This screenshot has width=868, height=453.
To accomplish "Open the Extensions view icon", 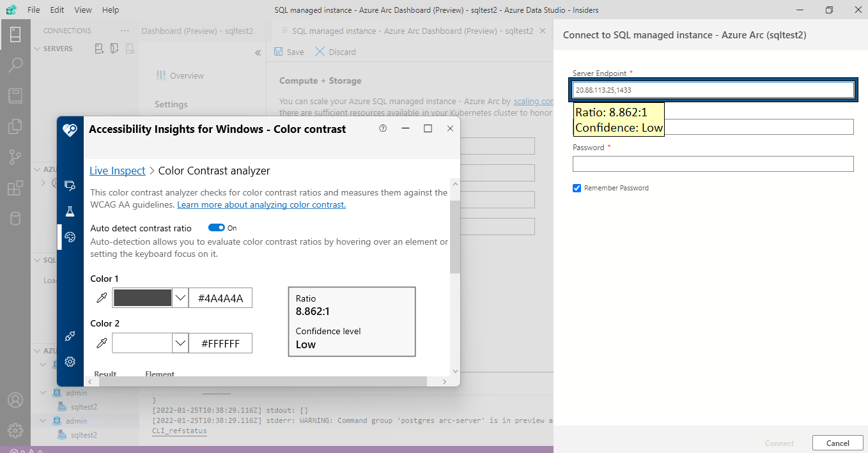I will pyautogui.click(x=15, y=188).
